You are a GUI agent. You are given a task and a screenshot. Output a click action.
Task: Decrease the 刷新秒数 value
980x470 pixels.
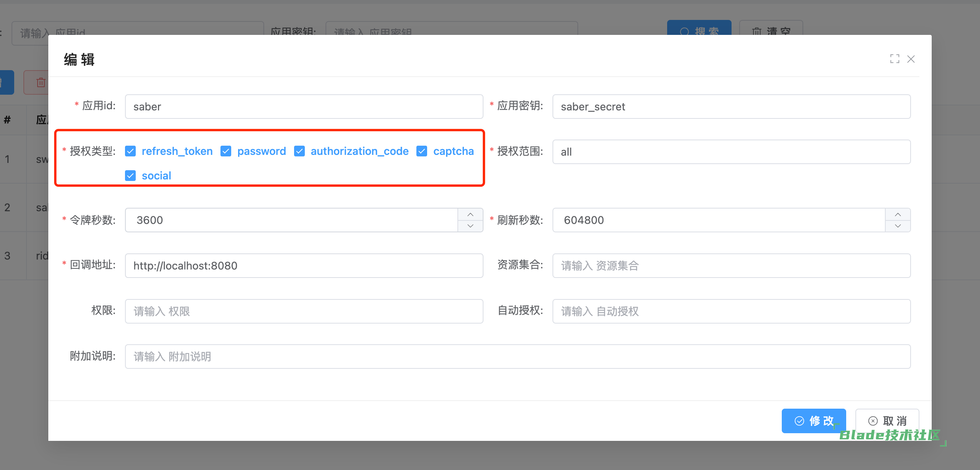[898, 226]
